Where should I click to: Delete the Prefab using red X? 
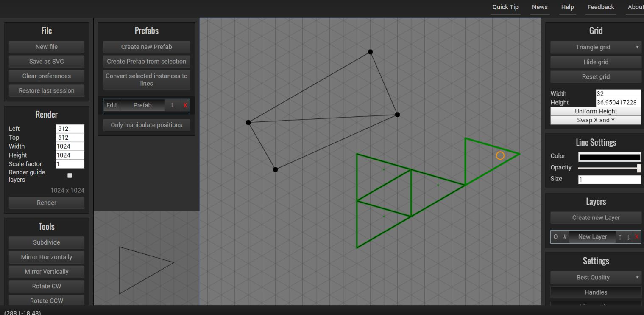(185, 105)
